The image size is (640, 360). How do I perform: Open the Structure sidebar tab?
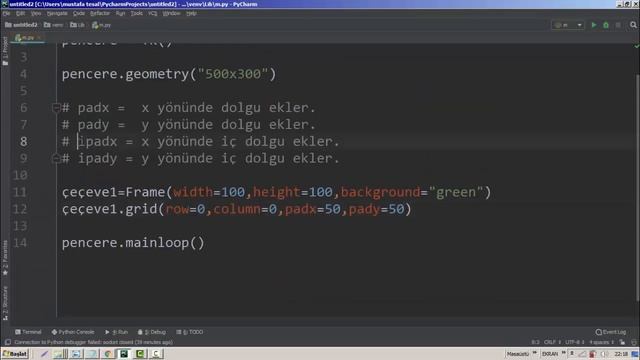[x=5, y=302]
